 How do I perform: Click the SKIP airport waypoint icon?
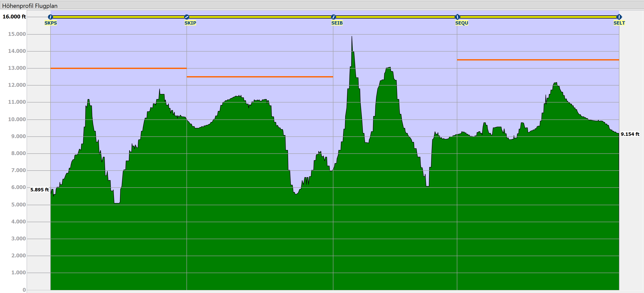(187, 17)
